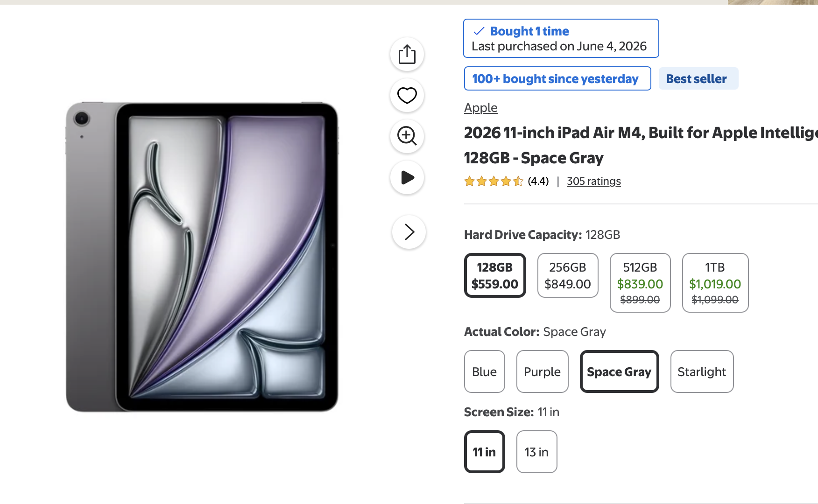Play the product video

point(407,177)
